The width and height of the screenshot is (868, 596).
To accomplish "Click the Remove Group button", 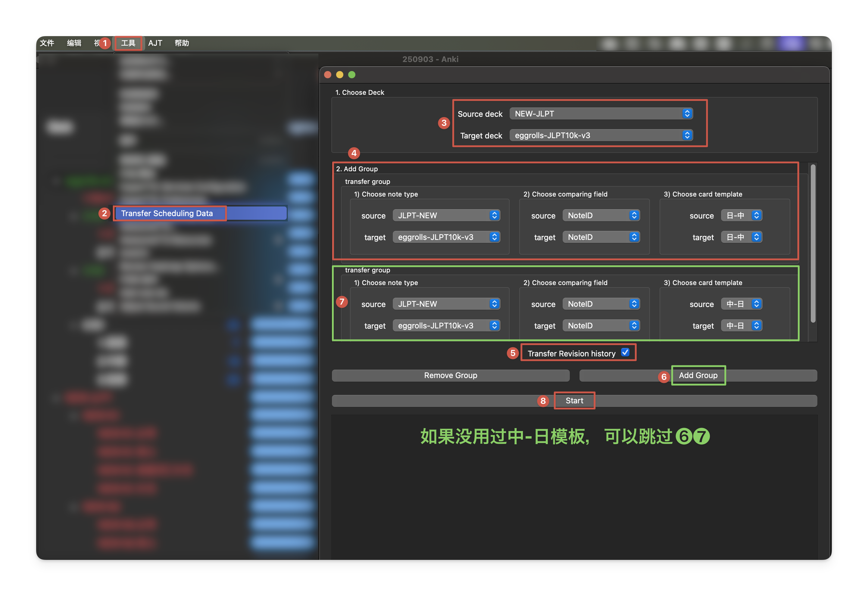I will pos(450,375).
